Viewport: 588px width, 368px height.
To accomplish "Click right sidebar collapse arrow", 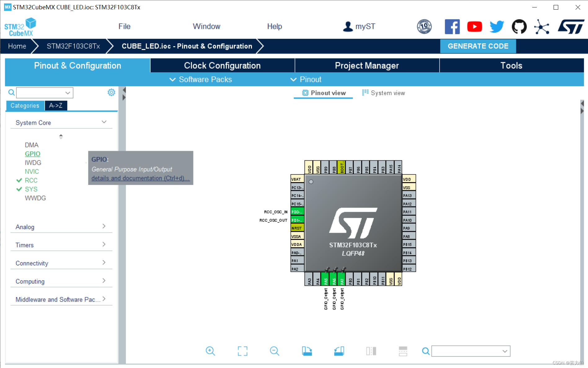I will [x=582, y=103].
